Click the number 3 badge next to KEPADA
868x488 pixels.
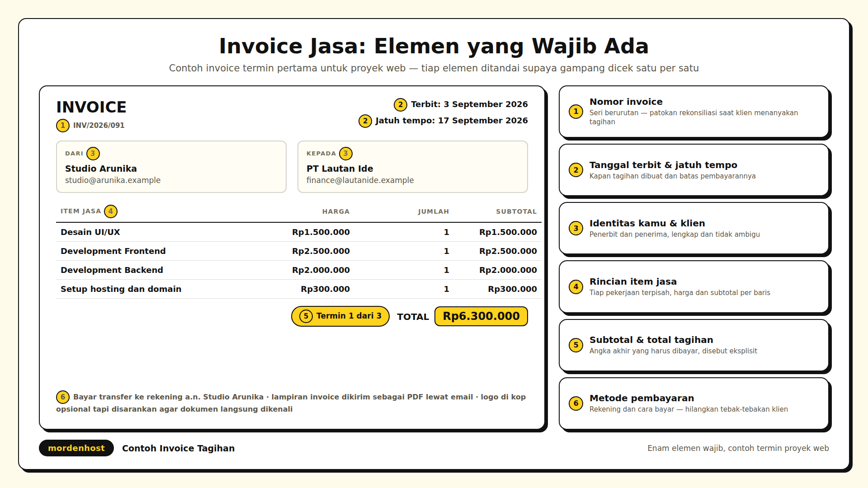point(346,154)
